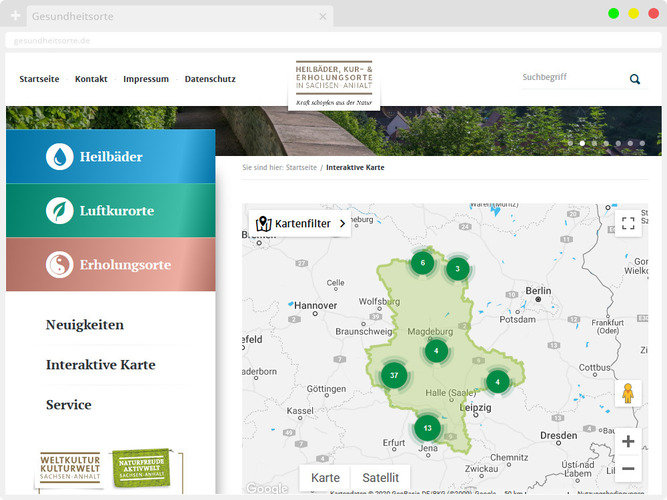Click the Luftkurorte leaf icon
The width and height of the screenshot is (667, 500).
[60, 211]
